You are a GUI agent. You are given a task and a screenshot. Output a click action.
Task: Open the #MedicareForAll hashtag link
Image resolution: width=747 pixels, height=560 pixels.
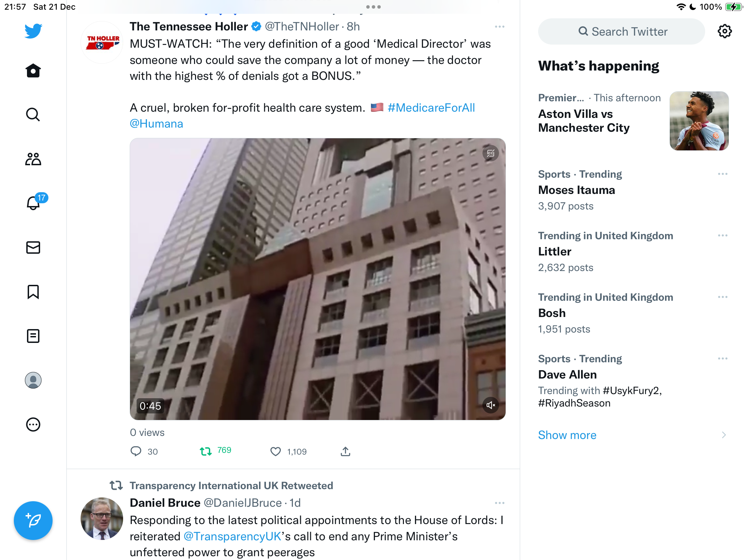tap(431, 108)
